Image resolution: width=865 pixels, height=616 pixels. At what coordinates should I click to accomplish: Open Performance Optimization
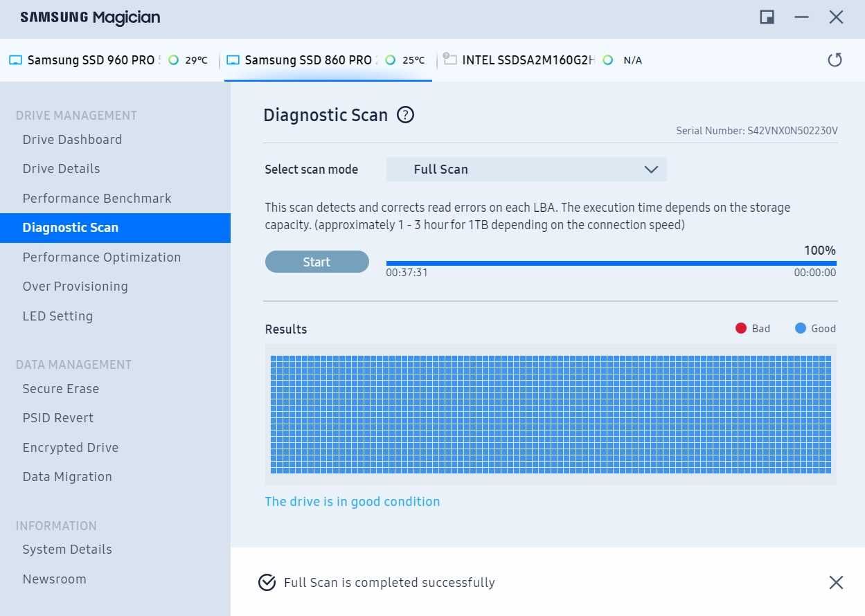pyautogui.click(x=102, y=257)
